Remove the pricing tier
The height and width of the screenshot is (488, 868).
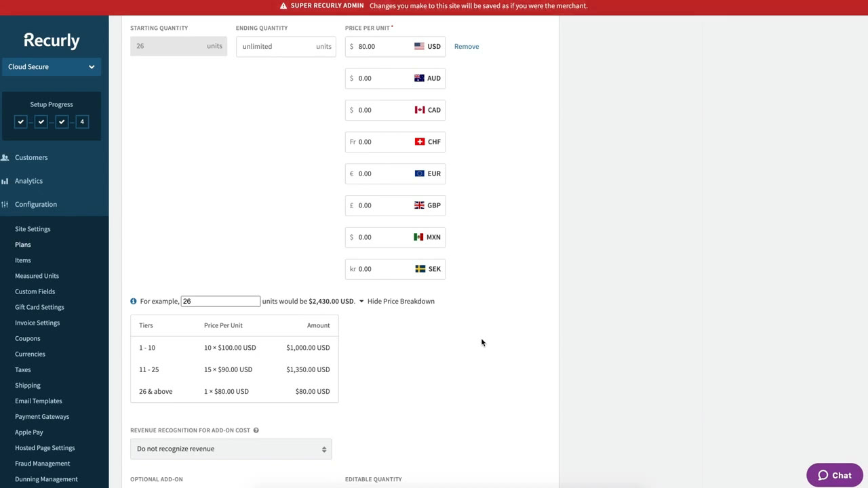click(467, 46)
